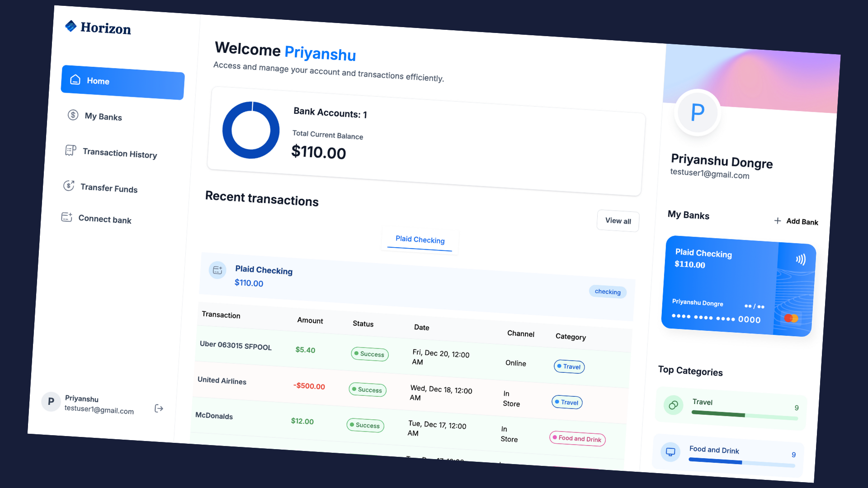Toggle the checking account badge filter
Image resolution: width=868 pixels, height=488 pixels.
[607, 291]
